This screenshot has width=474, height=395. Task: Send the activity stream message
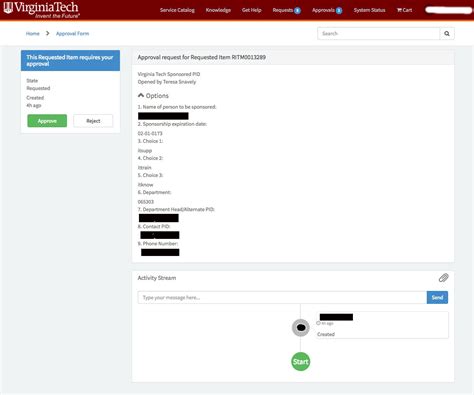(437, 297)
